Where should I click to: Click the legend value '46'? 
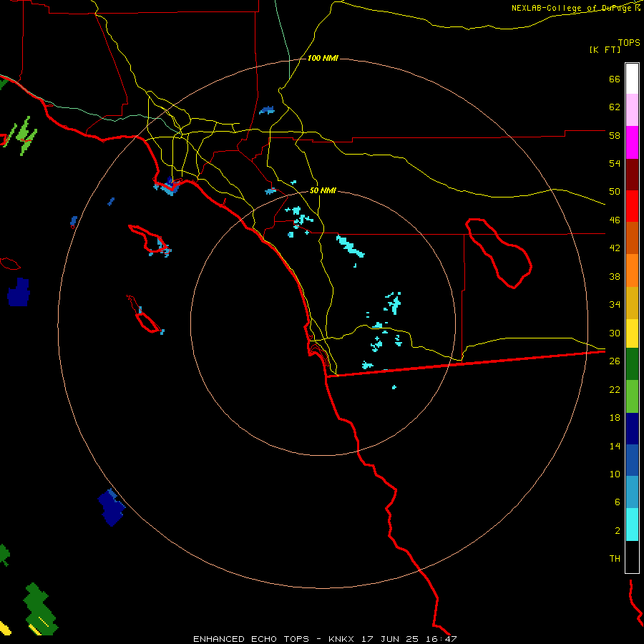click(x=615, y=220)
